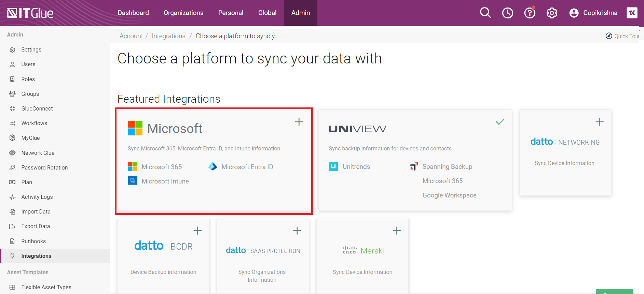This screenshot has width=644, height=294.
Task: Click the Activity Logs pulse icon
Action: (x=12, y=197)
